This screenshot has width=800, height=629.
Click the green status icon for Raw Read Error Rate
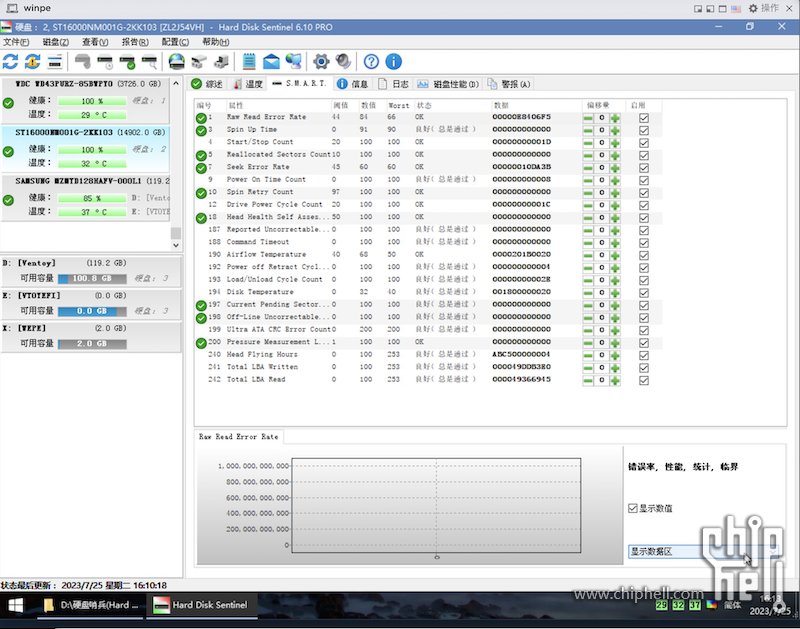[201, 118]
